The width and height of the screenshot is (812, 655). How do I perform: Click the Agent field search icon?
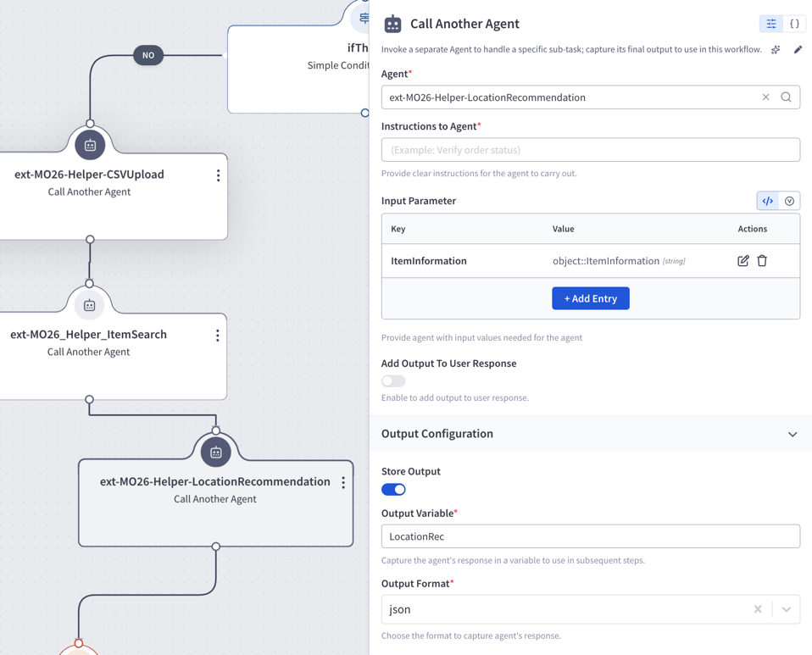[x=786, y=97]
